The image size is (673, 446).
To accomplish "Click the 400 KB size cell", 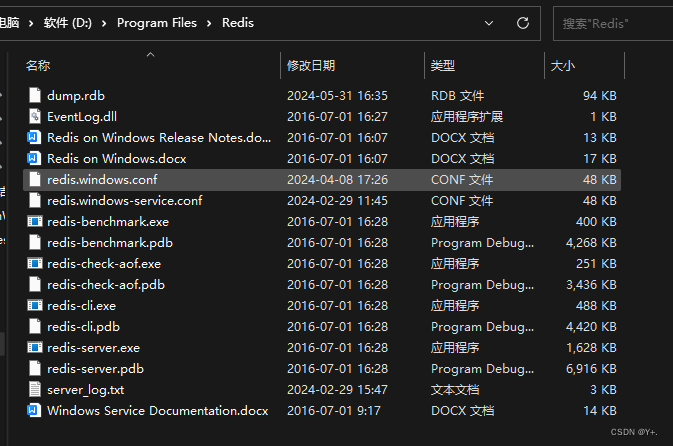I will (x=596, y=221).
